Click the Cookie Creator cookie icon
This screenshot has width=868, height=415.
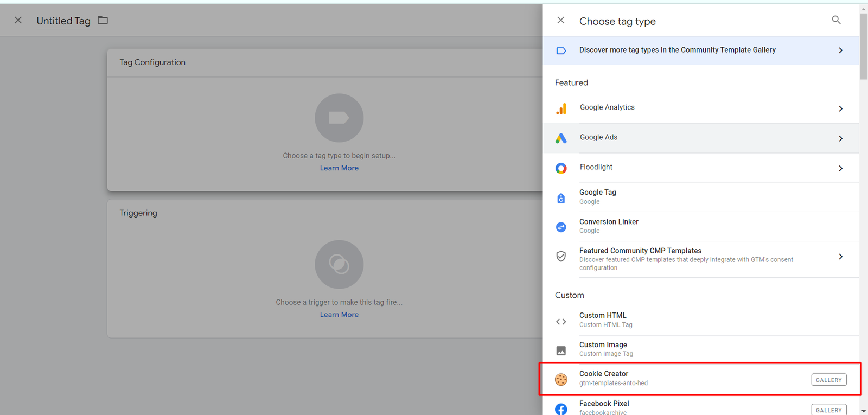[x=561, y=379]
